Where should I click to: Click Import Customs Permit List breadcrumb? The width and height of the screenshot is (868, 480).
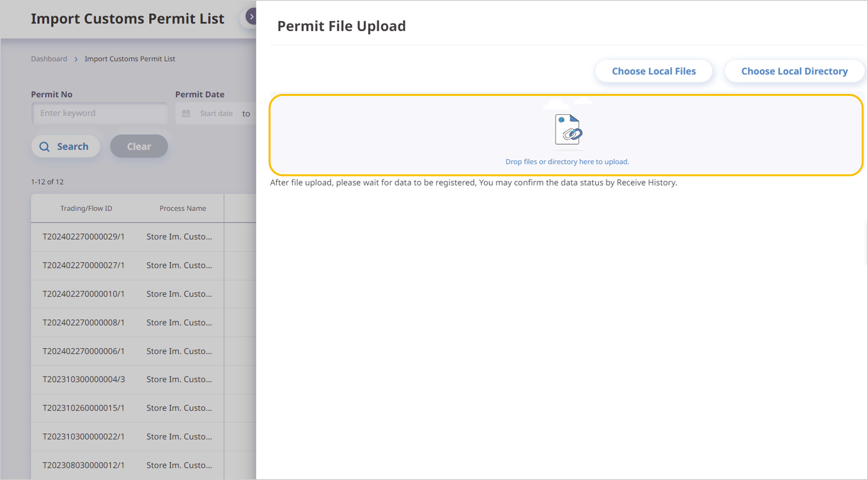click(130, 59)
